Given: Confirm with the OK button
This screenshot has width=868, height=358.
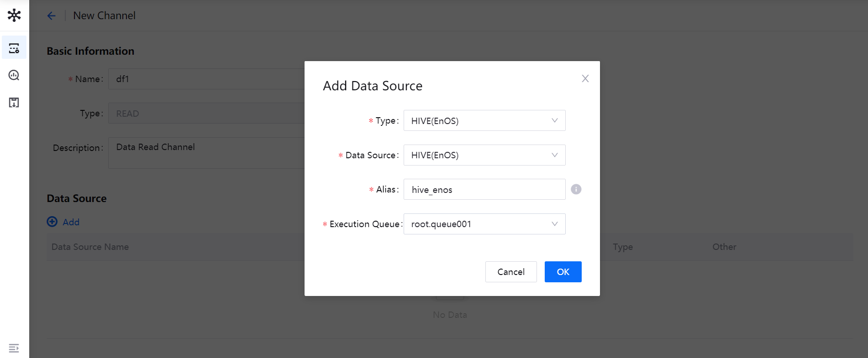Looking at the screenshot, I should (563, 272).
